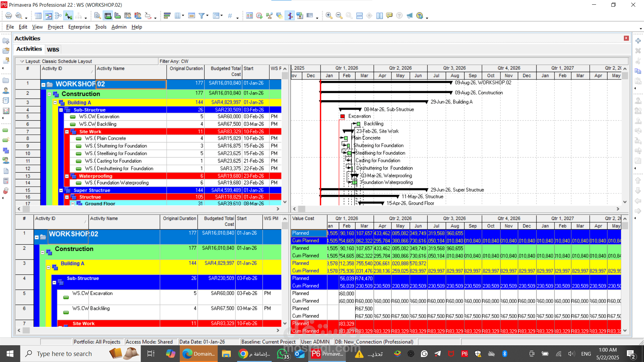The width and height of the screenshot is (644, 362).
Task: Click the green Backfiling bar in Gantt chart
Action: pos(358,124)
